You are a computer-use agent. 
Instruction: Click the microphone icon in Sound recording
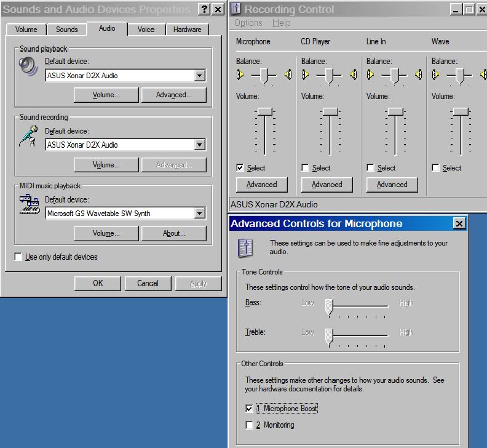(28, 136)
